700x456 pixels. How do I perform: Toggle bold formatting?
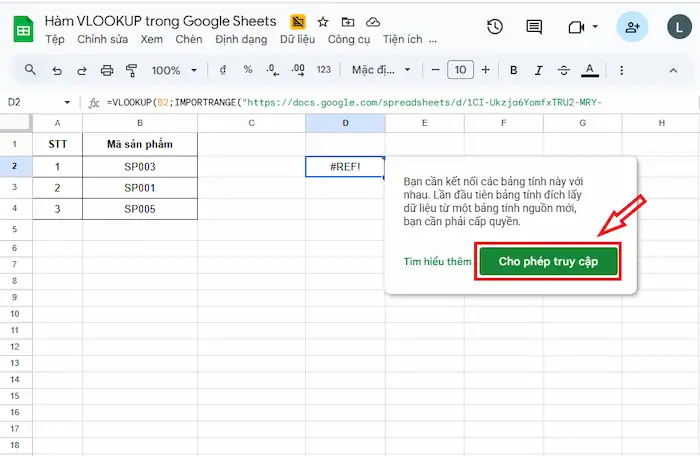click(x=514, y=70)
